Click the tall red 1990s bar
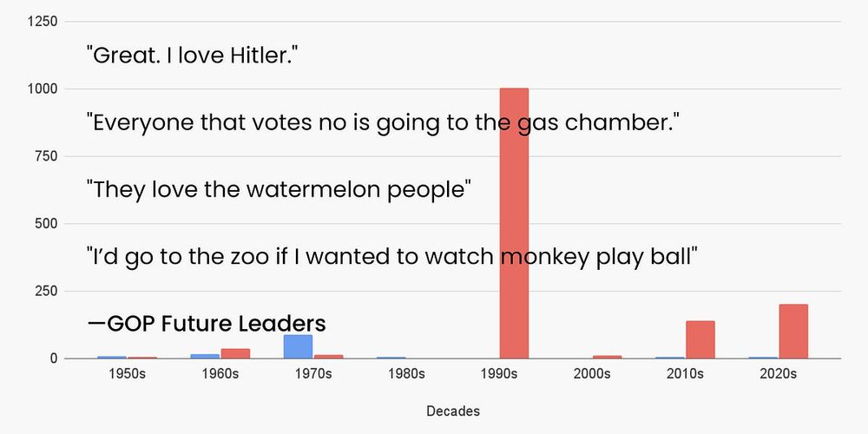 click(x=514, y=223)
